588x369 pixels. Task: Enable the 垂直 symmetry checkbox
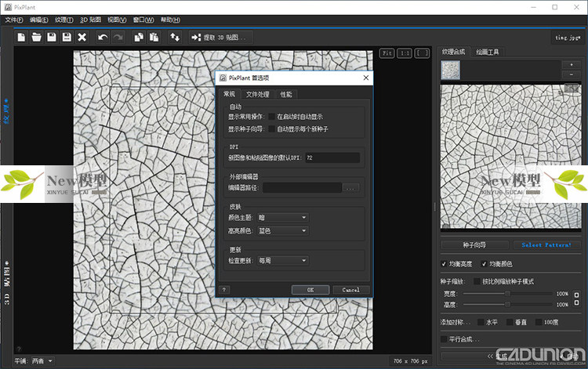point(510,322)
